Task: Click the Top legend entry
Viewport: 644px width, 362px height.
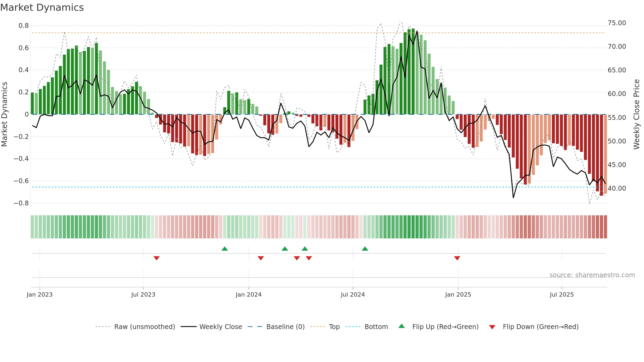Action: 325,327
